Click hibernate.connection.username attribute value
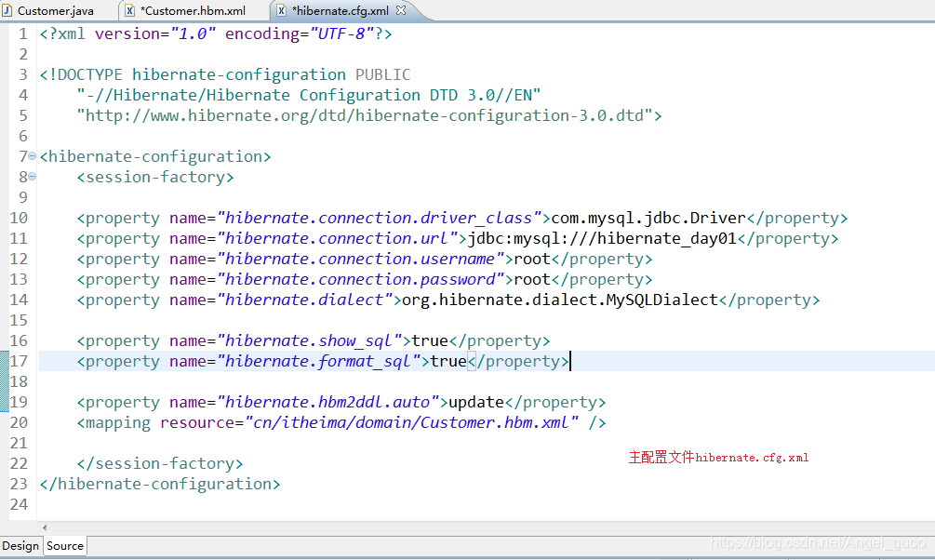Viewport: 935px width, 560px height. click(360, 259)
